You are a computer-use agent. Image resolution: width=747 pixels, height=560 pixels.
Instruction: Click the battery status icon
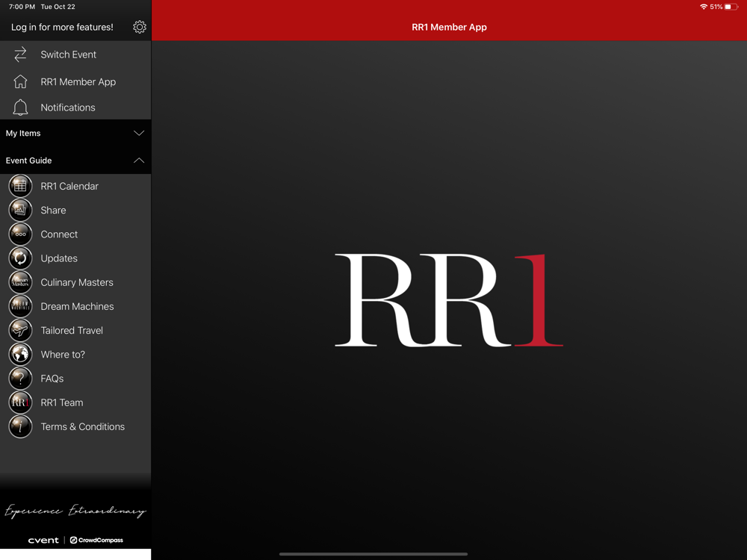(731, 7)
